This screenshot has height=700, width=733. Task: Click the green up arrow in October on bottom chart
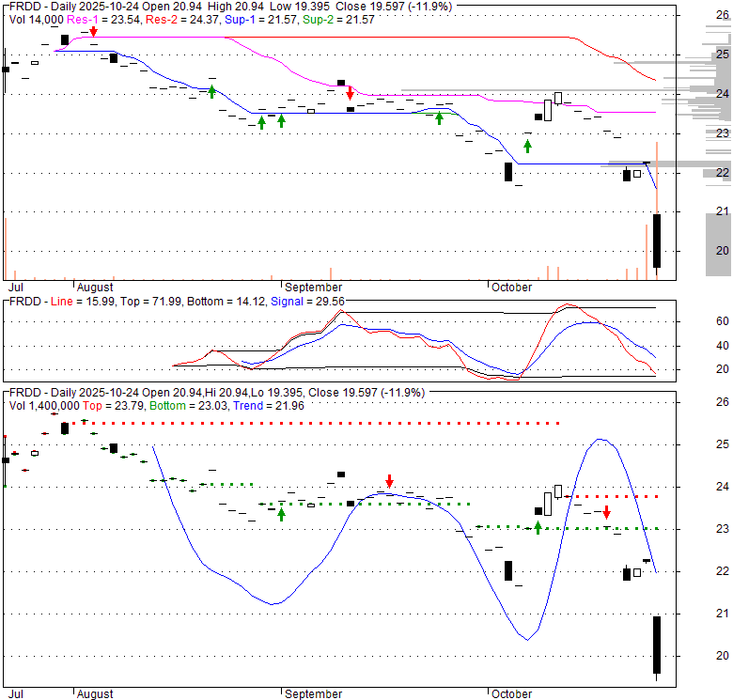538,527
